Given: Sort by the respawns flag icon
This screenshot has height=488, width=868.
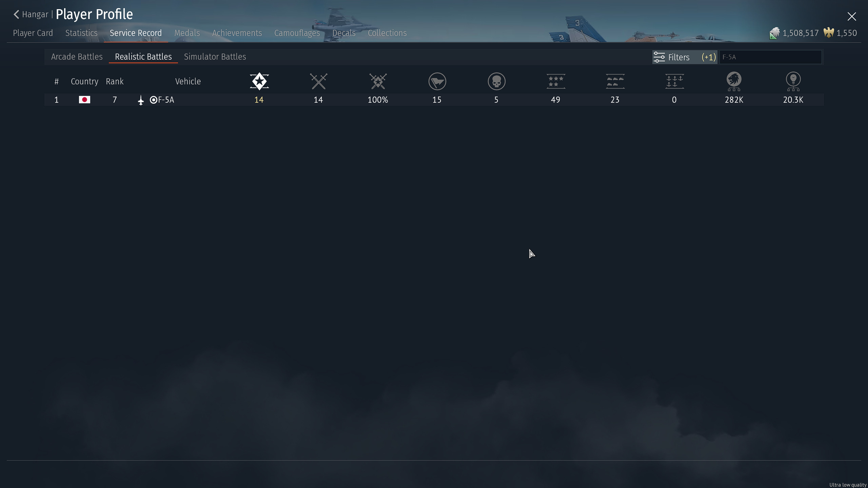Looking at the screenshot, I should coord(437,81).
